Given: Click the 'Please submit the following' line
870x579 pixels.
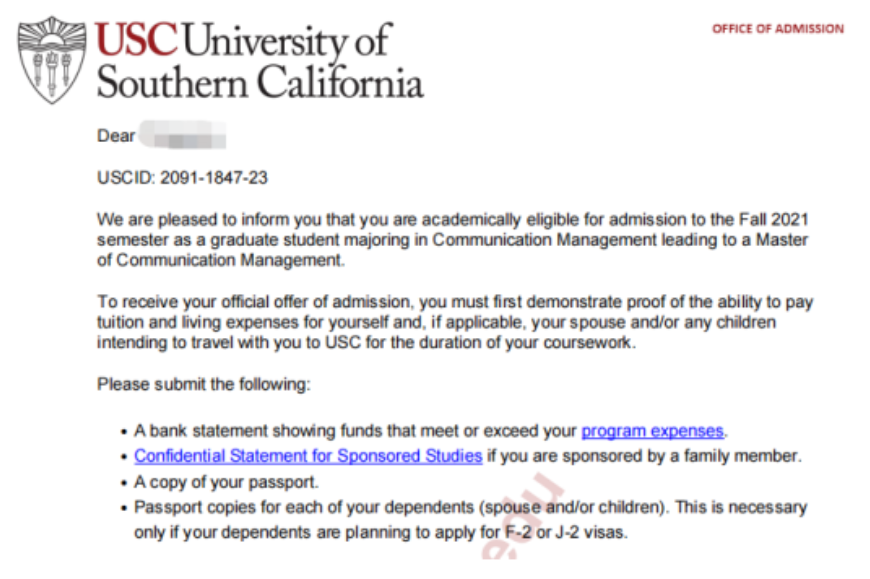Looking at the screenshot, I should click(x=204, y=384).
